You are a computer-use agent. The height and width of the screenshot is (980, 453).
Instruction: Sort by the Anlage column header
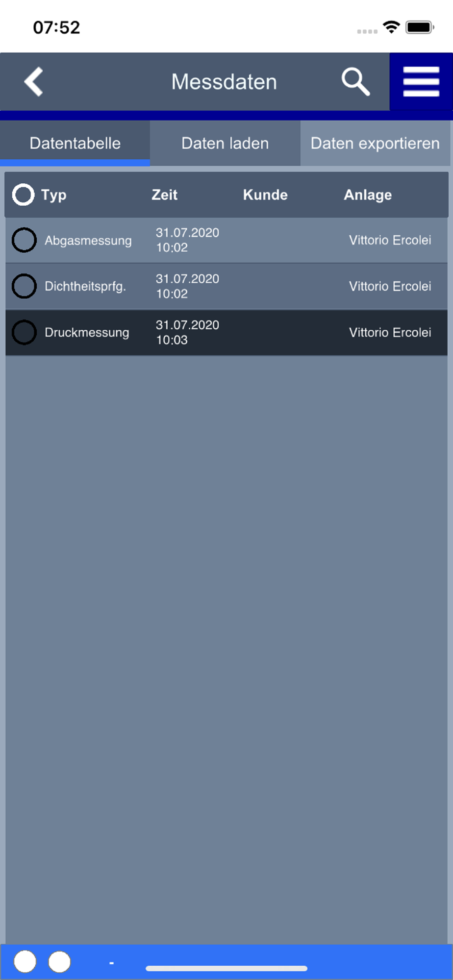(x=368, y=195)
